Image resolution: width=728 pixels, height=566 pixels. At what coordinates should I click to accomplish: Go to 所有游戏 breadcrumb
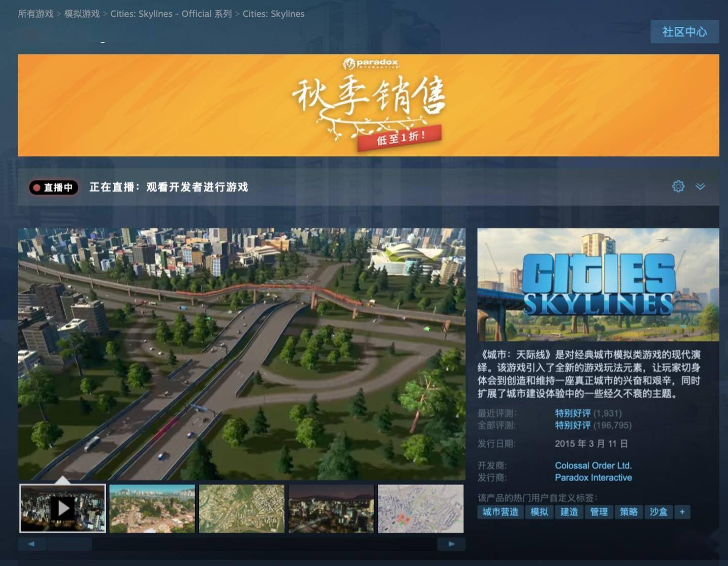click(35, 14)
